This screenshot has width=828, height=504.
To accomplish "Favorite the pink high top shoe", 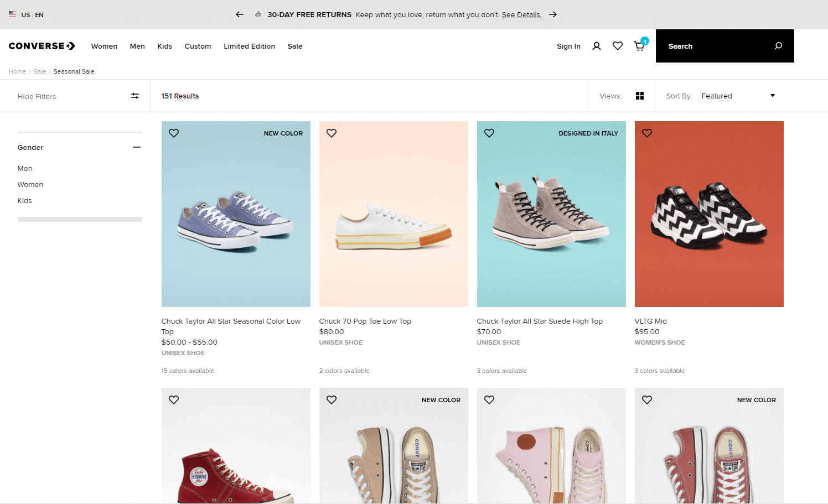I will tap(489, 400).
